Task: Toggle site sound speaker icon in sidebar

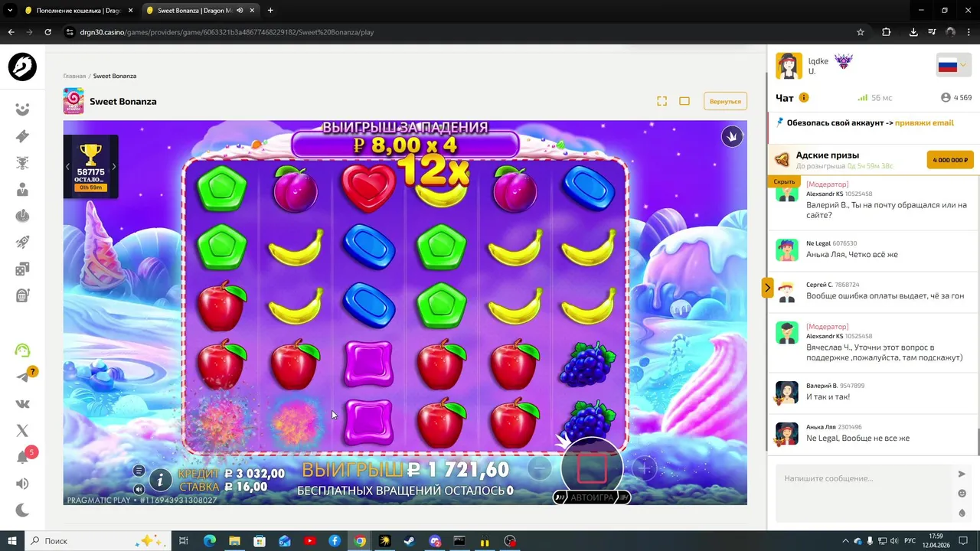Action: (22, 484)
